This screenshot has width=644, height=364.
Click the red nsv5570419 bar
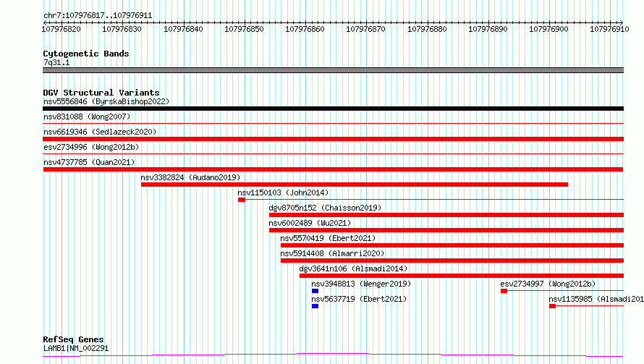point(452,245)
